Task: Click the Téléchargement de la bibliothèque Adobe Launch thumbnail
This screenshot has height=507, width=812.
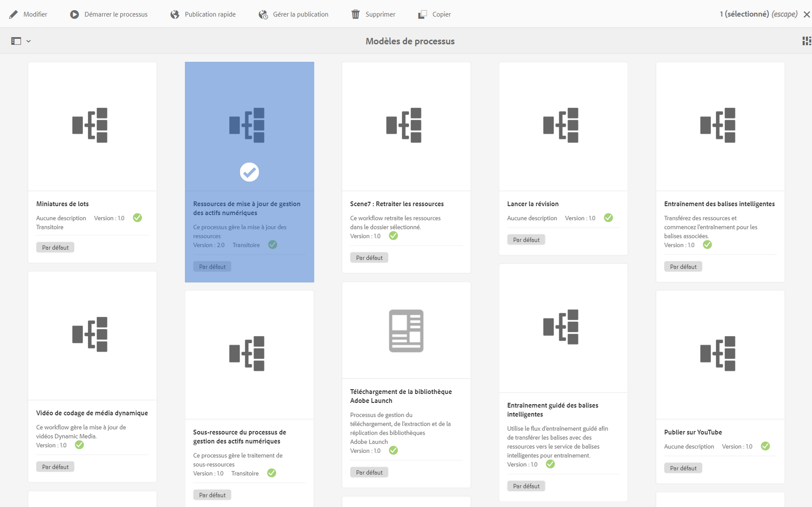Action: 406,331
